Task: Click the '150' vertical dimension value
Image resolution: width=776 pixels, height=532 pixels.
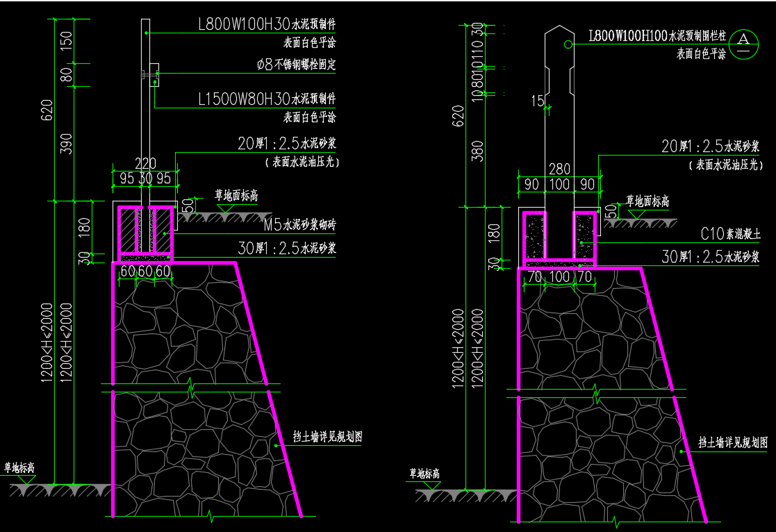Action: pos(66,40)
